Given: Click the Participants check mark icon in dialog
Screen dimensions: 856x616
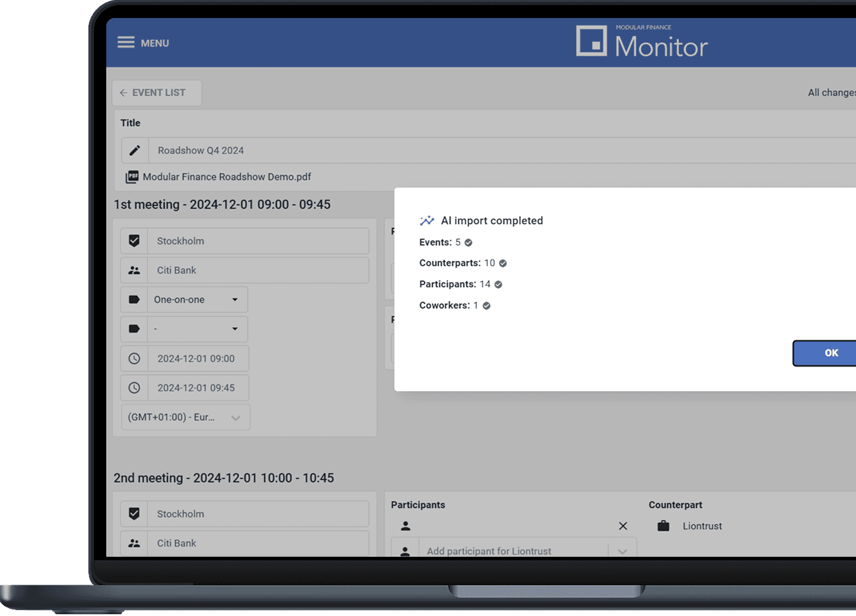Looking at the screenshot, I should click(x=498, y=284).
